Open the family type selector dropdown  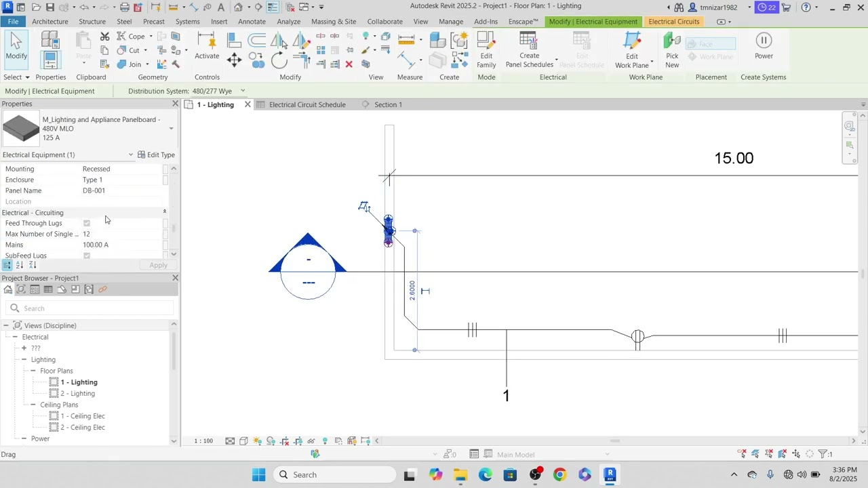tap(171, 128)
